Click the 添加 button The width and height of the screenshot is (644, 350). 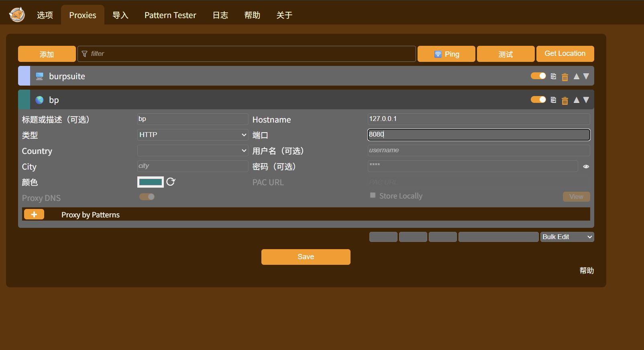pos(47,54)
